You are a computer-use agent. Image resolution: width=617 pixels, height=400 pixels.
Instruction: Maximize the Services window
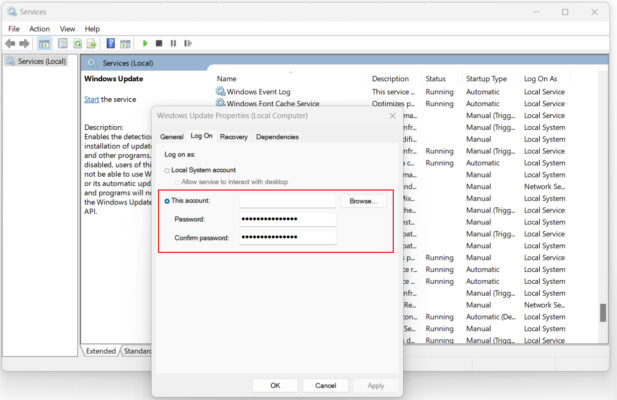pyautogui.click(x=565, y=12)
